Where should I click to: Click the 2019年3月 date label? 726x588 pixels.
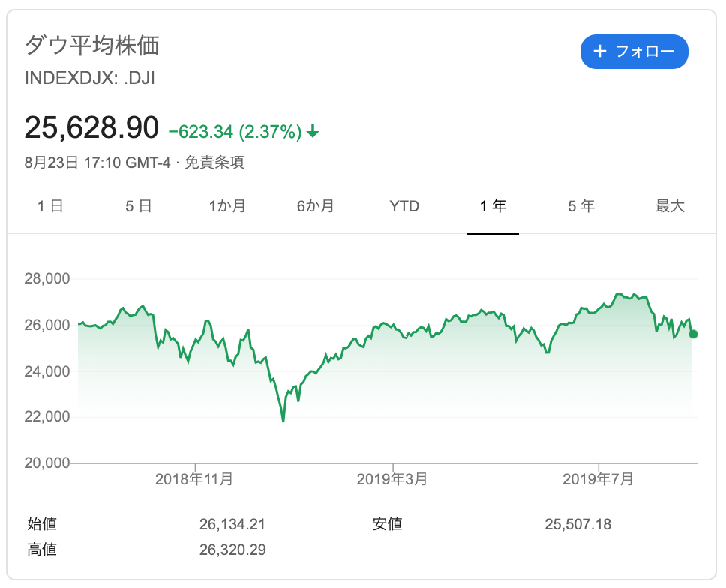click(391, 478)
